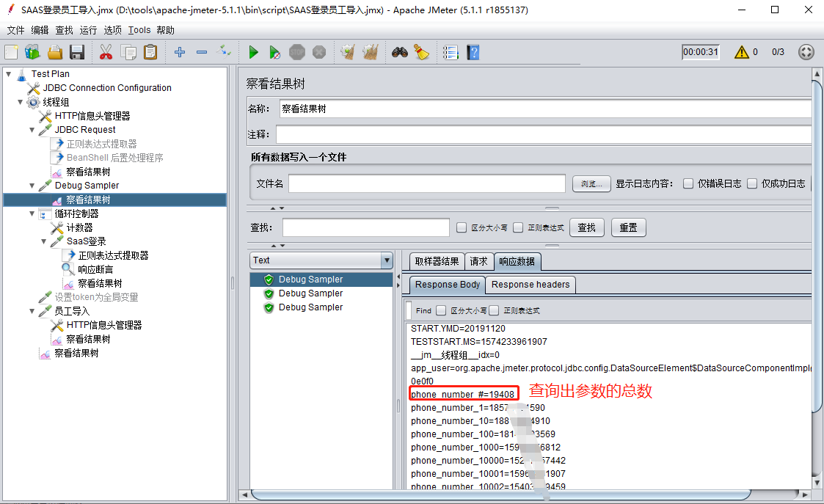Click the 浏览 button to choose a file
The height and width of the screenshot is (504, 824).
tap(591, 183)
